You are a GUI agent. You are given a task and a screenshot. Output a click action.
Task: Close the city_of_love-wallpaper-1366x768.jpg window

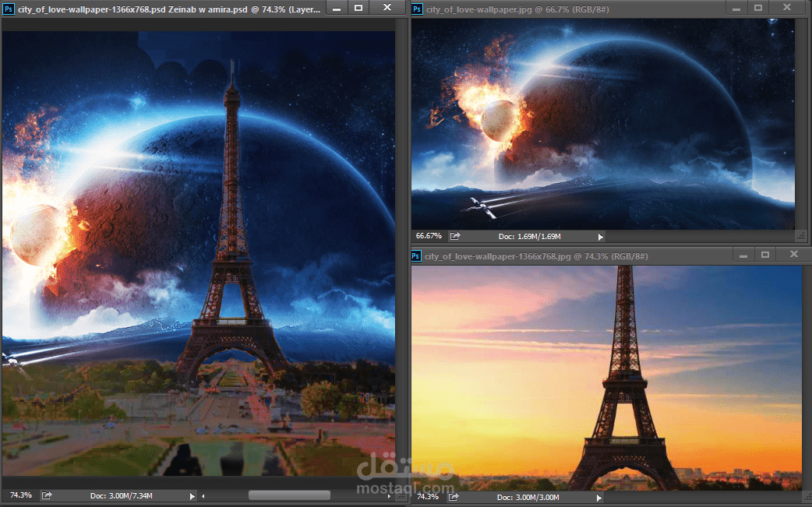click(x=794, y=254)
